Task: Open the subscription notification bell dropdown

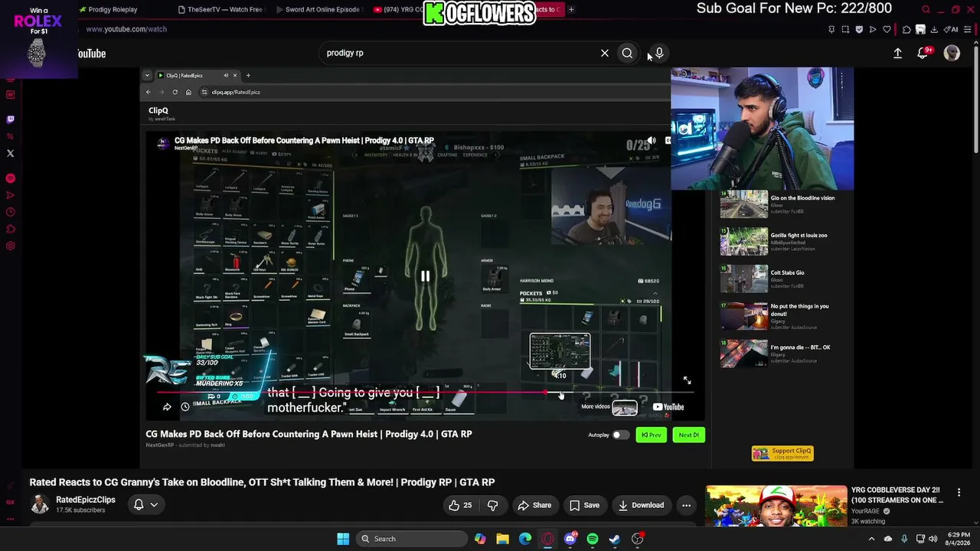Action: pyautogui.click(x=145, y=505)
